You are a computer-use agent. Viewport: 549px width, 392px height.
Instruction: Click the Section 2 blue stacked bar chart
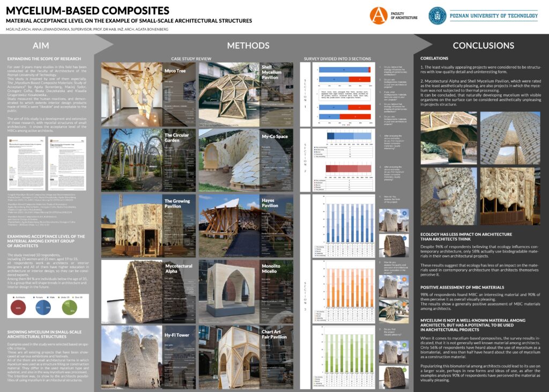(x=348, y=136)
